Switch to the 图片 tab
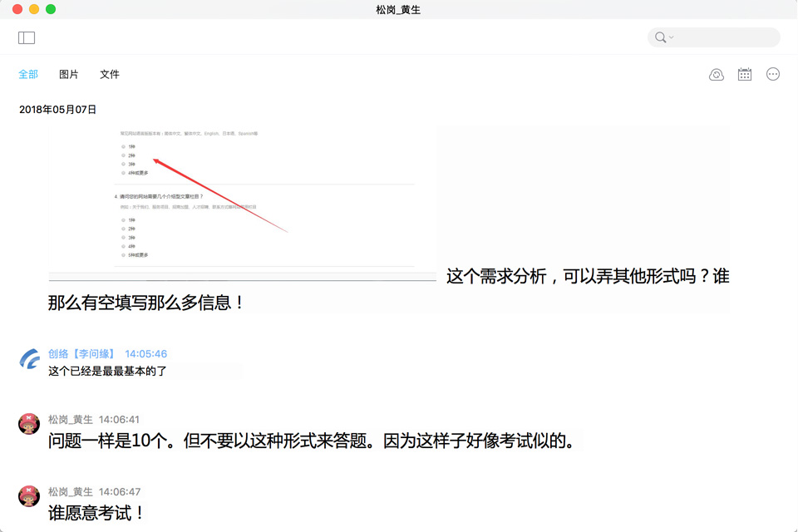 click(x=70, y=74)
